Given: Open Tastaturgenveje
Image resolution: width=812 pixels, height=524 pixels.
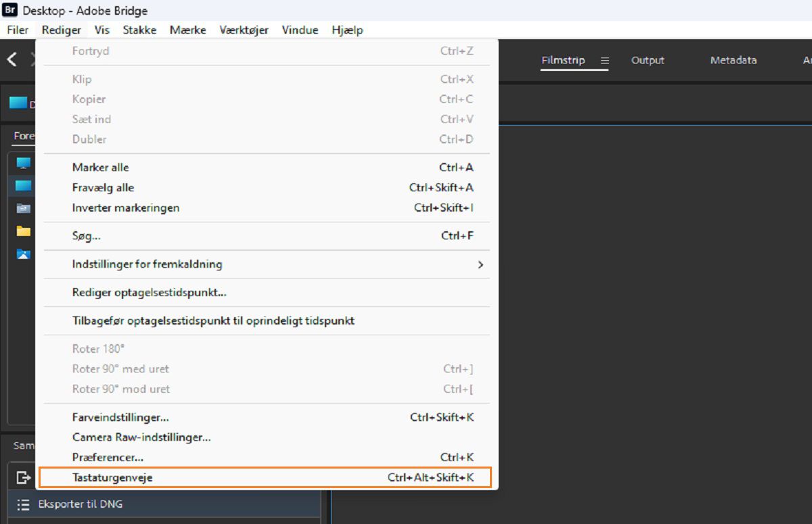Looking at the screenshot, I should (265, 477).
